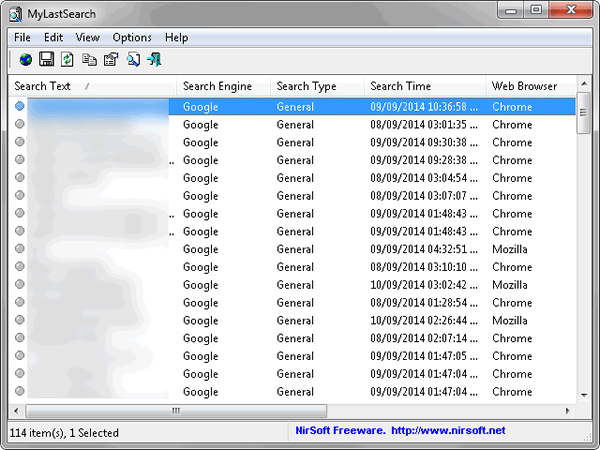This screenshot has width=600, height=450.
Task: Click the Copy Selected Items toolbar icon
Action: (x=89, y=60)
